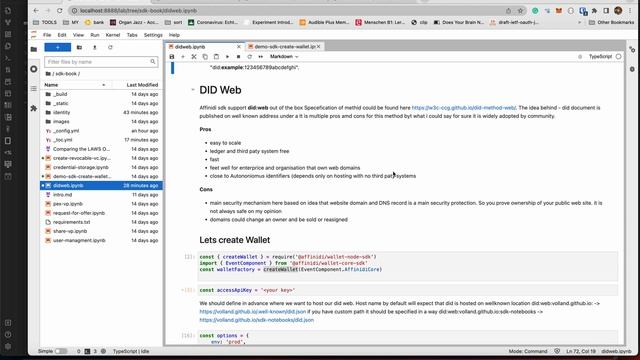Open the sdk-notebooks did.json link

point(257,320)
